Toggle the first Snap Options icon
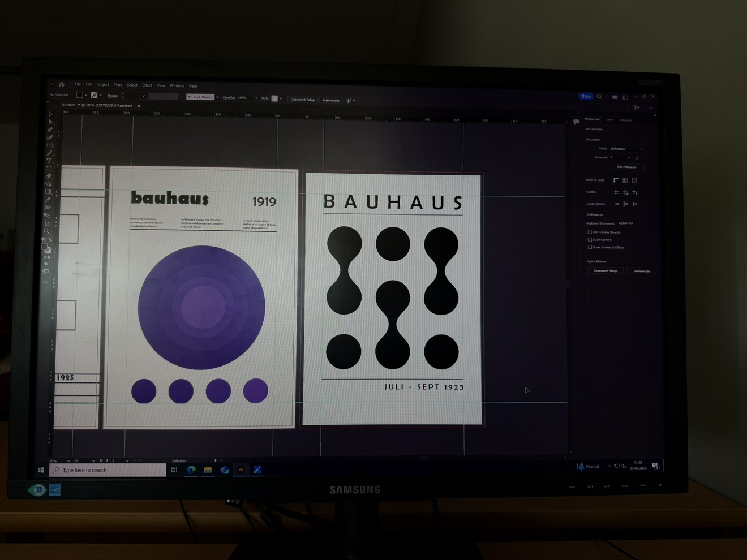 [x=616, y=204]
